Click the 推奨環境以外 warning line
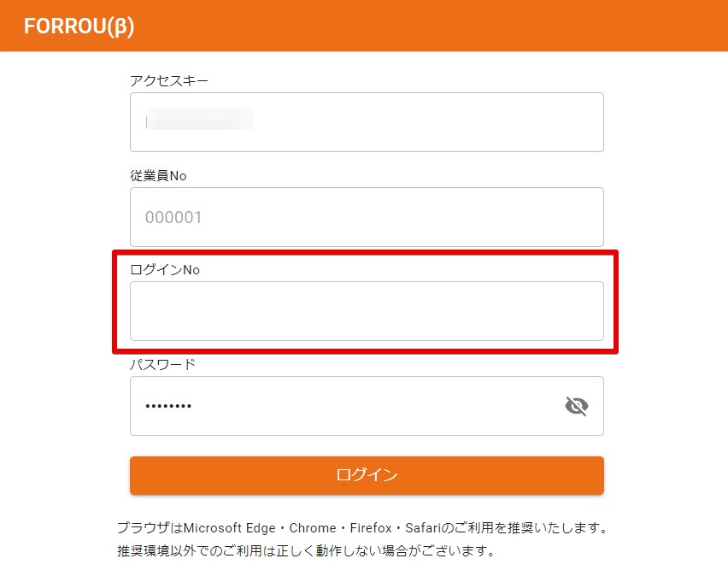Viewport: 728px width, 582px height. point(306,551)
